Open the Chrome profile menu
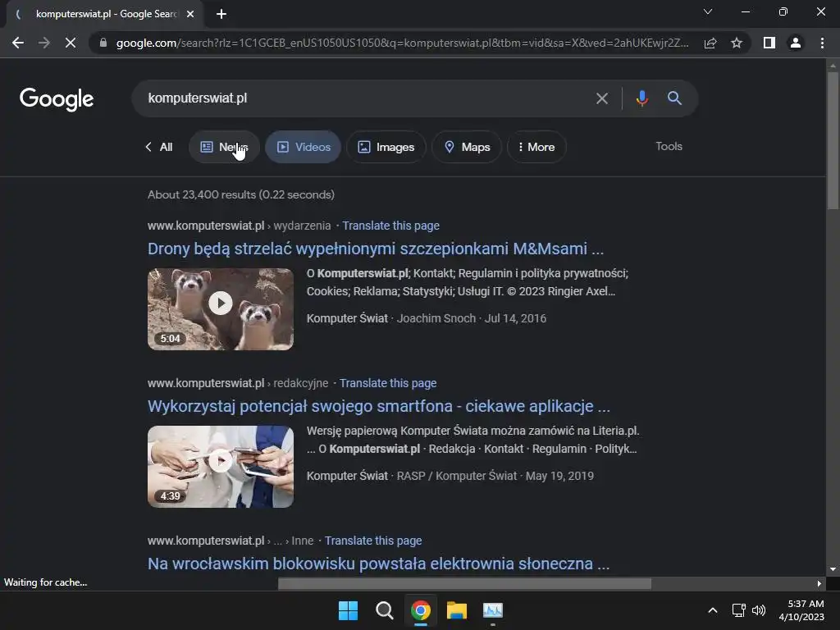 click(796, 43)
